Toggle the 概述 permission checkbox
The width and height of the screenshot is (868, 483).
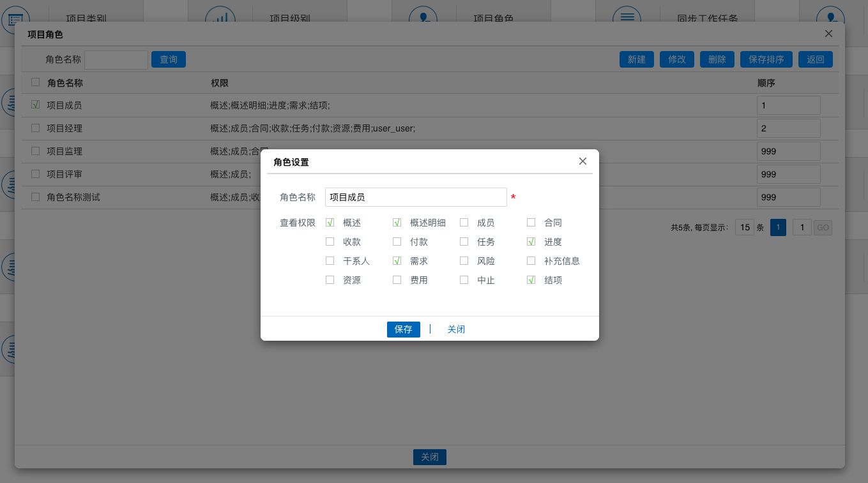(330, 223)
